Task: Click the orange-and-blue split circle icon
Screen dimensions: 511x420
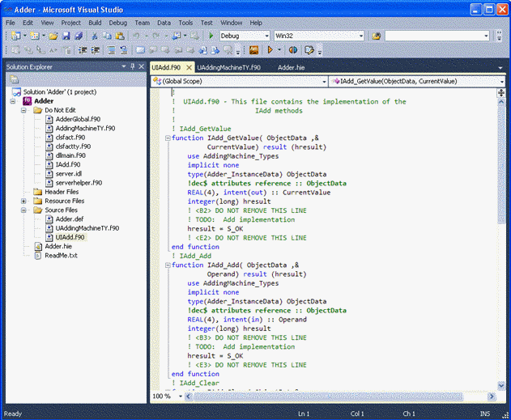Action: [293, 50]
